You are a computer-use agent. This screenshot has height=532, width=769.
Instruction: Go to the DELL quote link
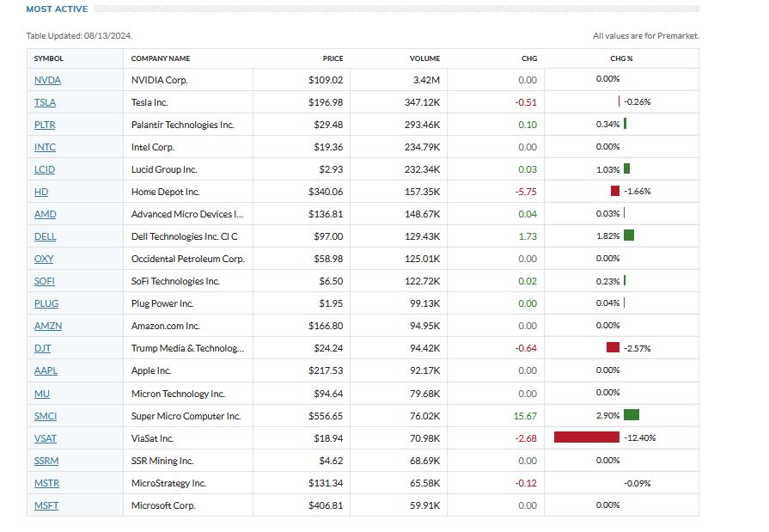46,236
